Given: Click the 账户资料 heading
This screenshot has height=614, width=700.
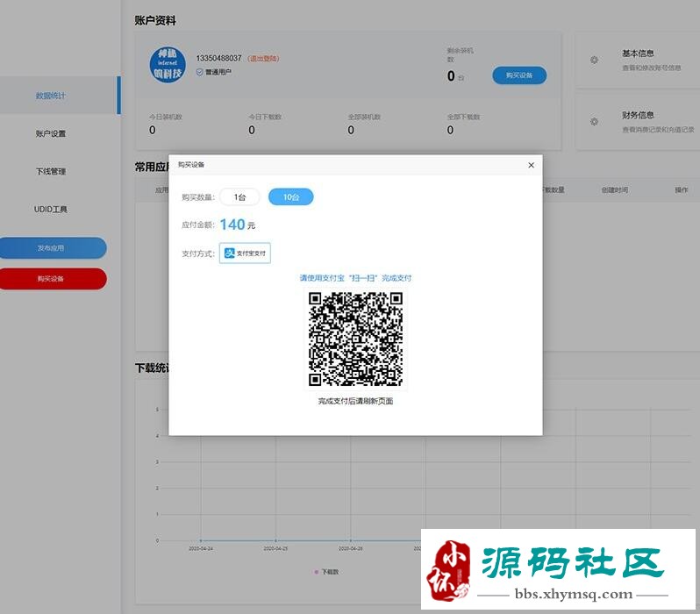Looking at the screenshot, I should (155, 20).
